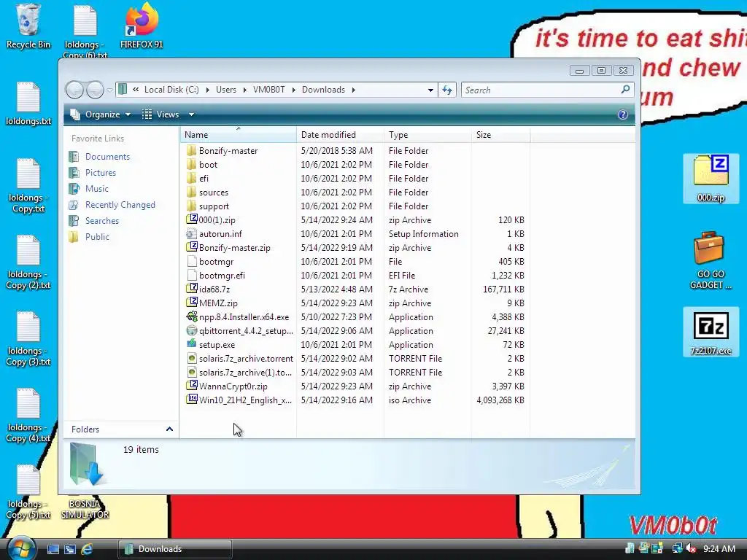747x560 pixels.
Task: Select bootmgr.efi file name
Action: coord(222,275)
